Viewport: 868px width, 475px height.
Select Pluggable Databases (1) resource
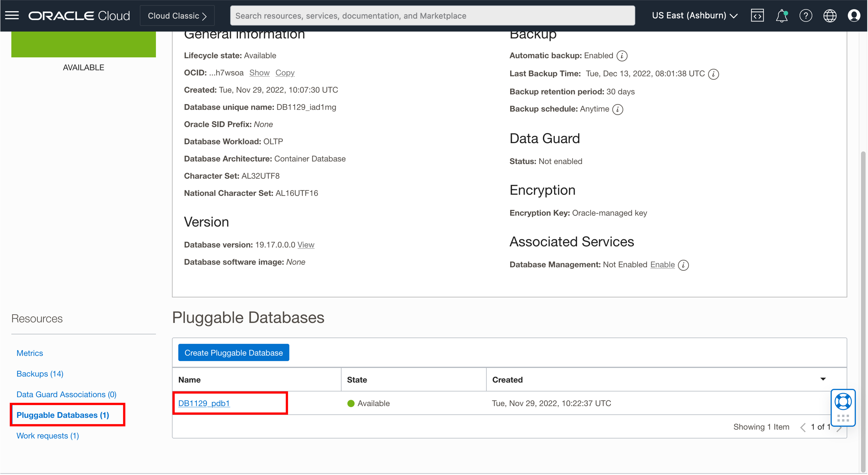tap(63, 415)
